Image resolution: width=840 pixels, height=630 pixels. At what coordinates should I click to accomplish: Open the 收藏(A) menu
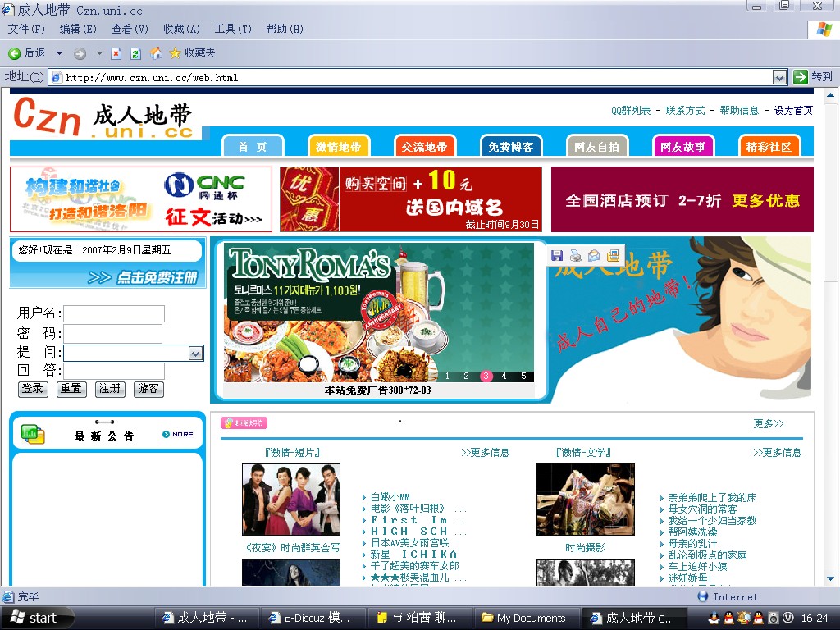tap(181, 29)
